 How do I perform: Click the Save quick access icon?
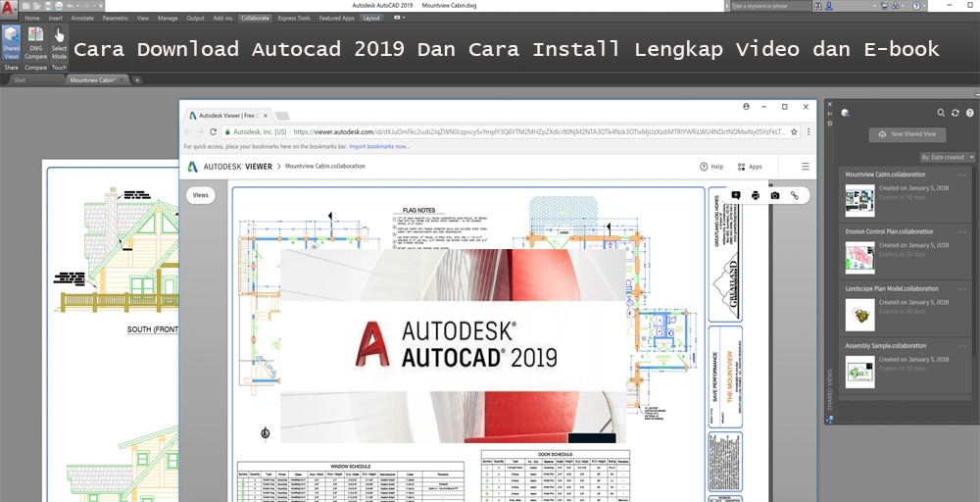pyautogui.click(x=48, y=6)
